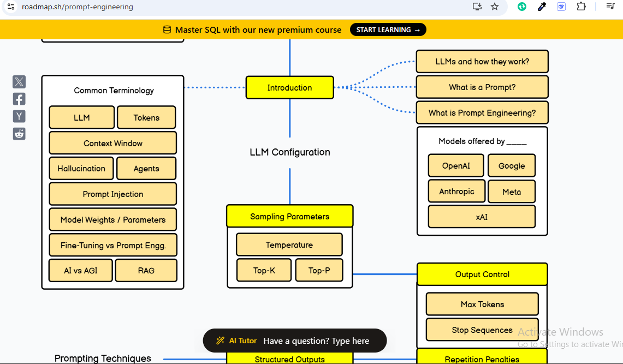Bookmark this page with the star icon
The image size is (623, 364).
click(x=495, y=7)
